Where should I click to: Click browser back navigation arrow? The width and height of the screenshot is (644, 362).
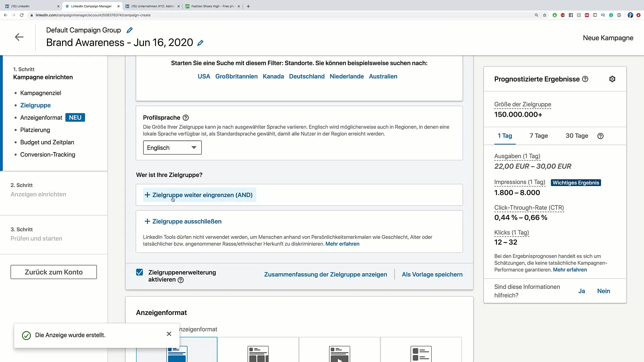click(x=5, y=15)
